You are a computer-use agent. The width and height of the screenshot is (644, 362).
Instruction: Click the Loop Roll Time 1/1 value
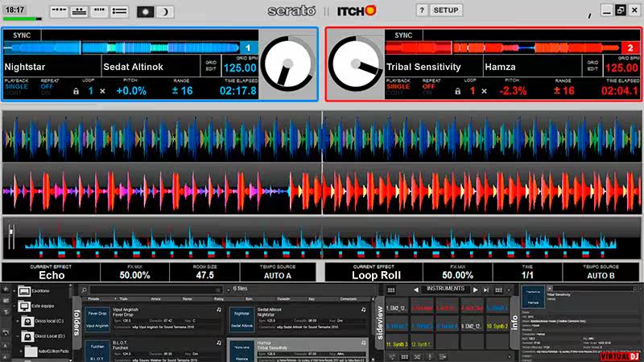527,275
